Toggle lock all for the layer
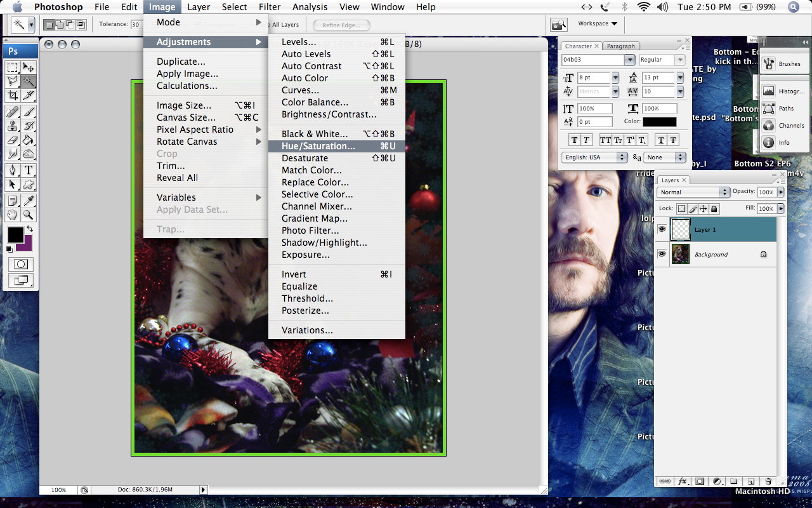The height and width of the screenshot is (508, 812). pos(714,208)
